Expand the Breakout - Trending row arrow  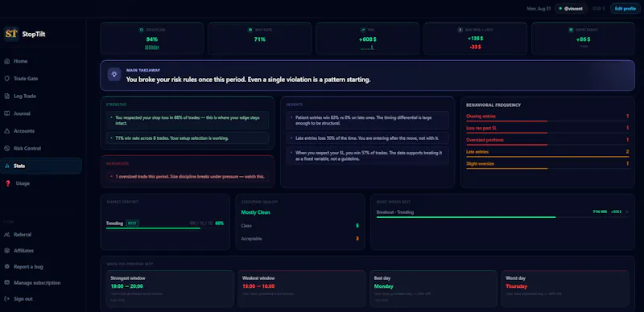point(627,211)
